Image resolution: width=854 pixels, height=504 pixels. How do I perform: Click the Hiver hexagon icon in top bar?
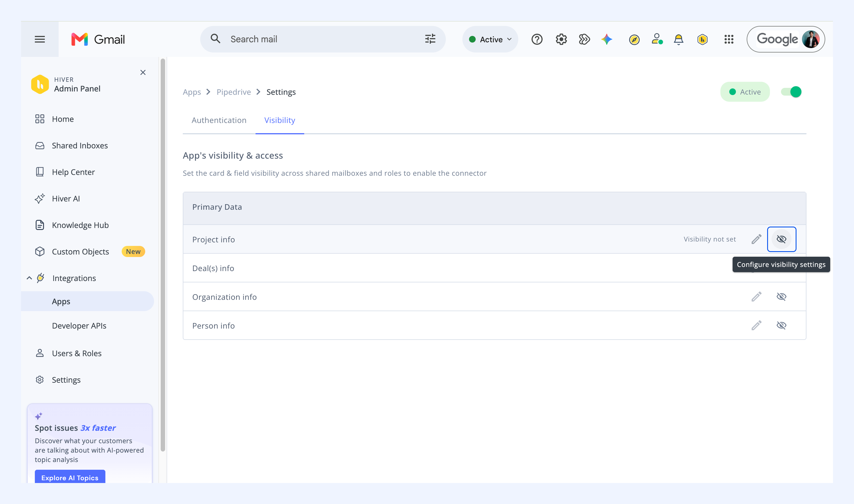click(702, 40)
